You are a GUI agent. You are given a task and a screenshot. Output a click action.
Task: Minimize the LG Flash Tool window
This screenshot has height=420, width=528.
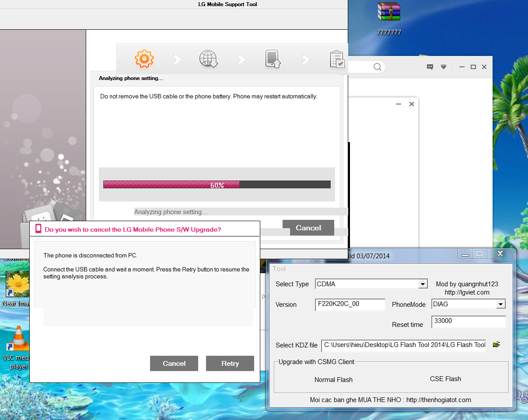coord(465,254)
